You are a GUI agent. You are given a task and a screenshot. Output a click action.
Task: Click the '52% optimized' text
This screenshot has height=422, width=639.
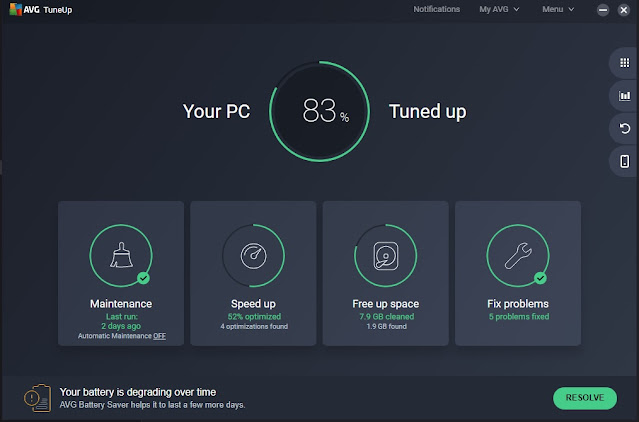[254, 316]
